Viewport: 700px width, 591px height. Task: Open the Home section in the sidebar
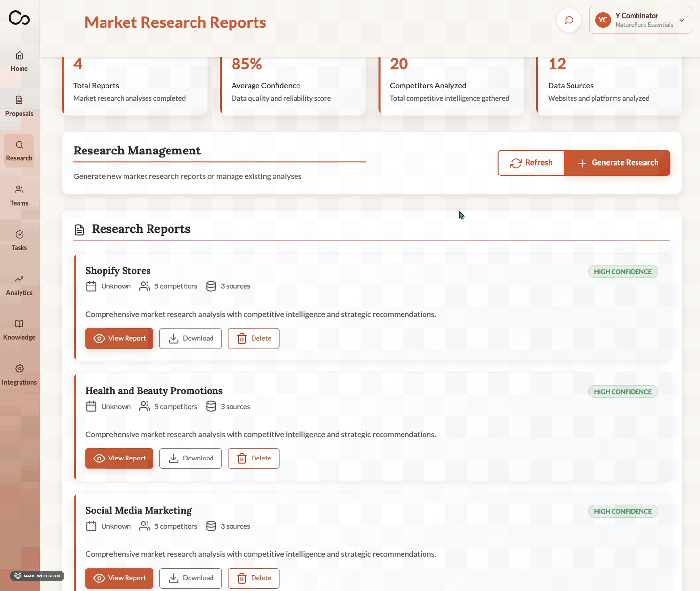pyautogui.click(x=19, y=61)
